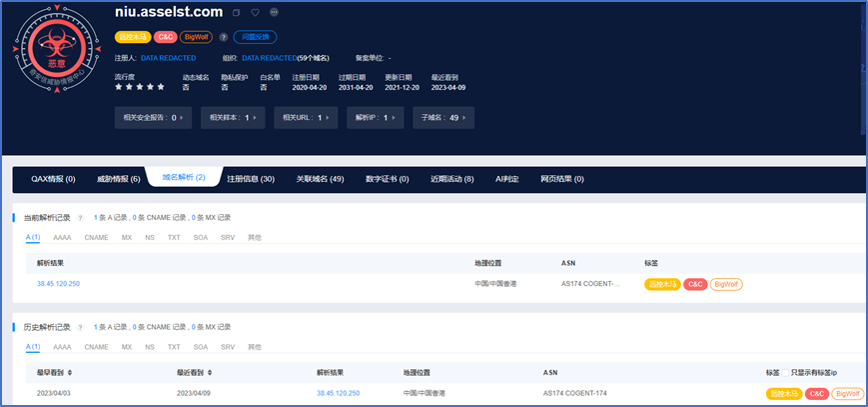Open the tag help question mark icon
This screenshot has width=868, height=407.
tap(223, 37)
